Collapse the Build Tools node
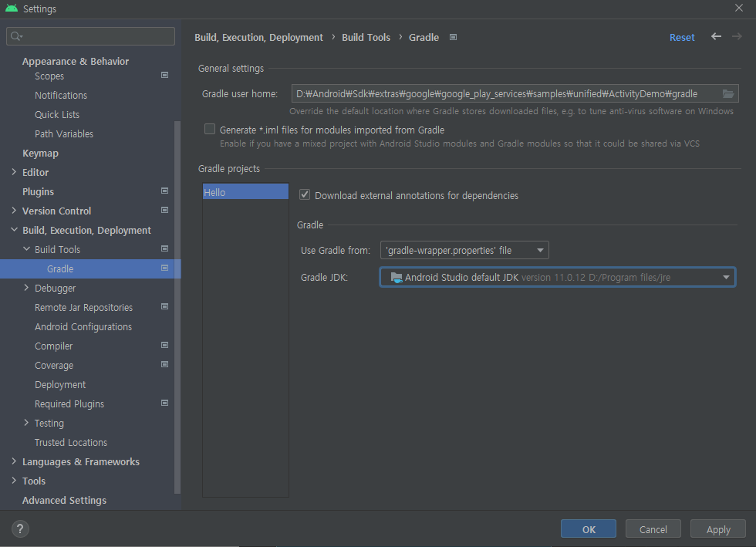Screen dimensions: 756x547 (x=26, y=249)
